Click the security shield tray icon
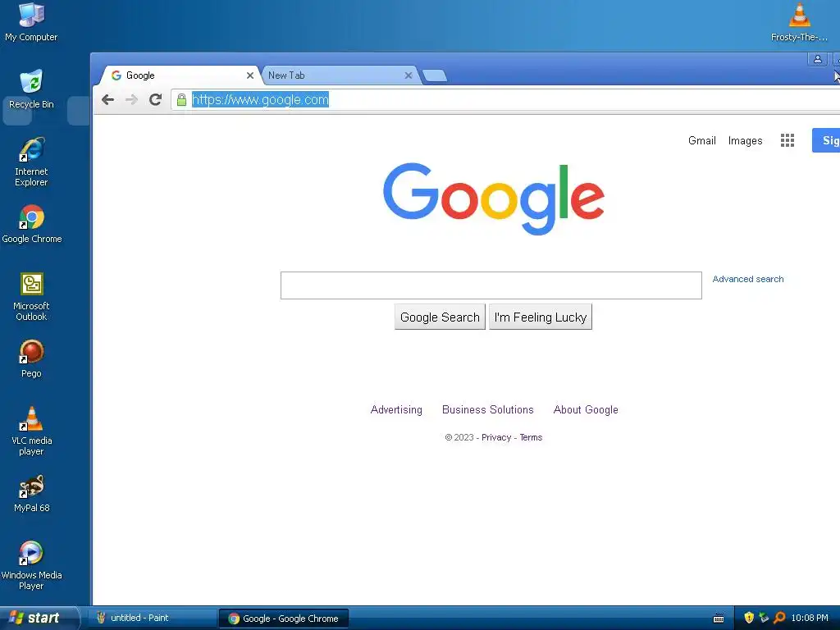Screen dimensions: 840x630 coord(749,618)
